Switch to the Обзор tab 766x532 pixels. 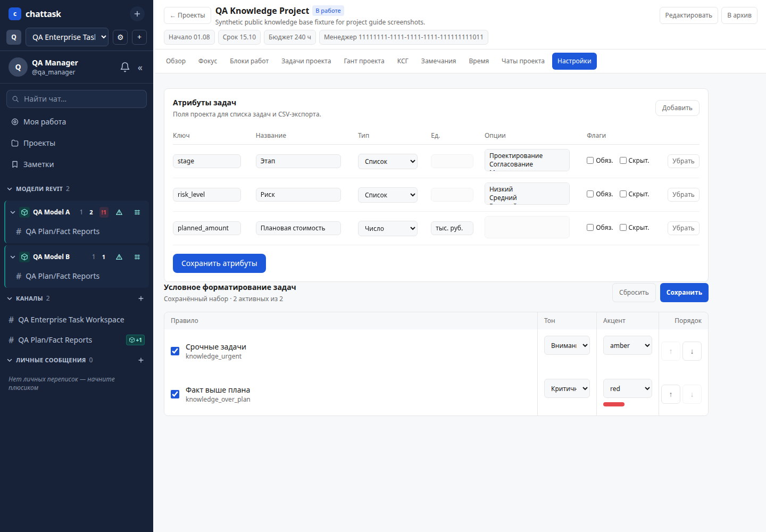point(176,61)
